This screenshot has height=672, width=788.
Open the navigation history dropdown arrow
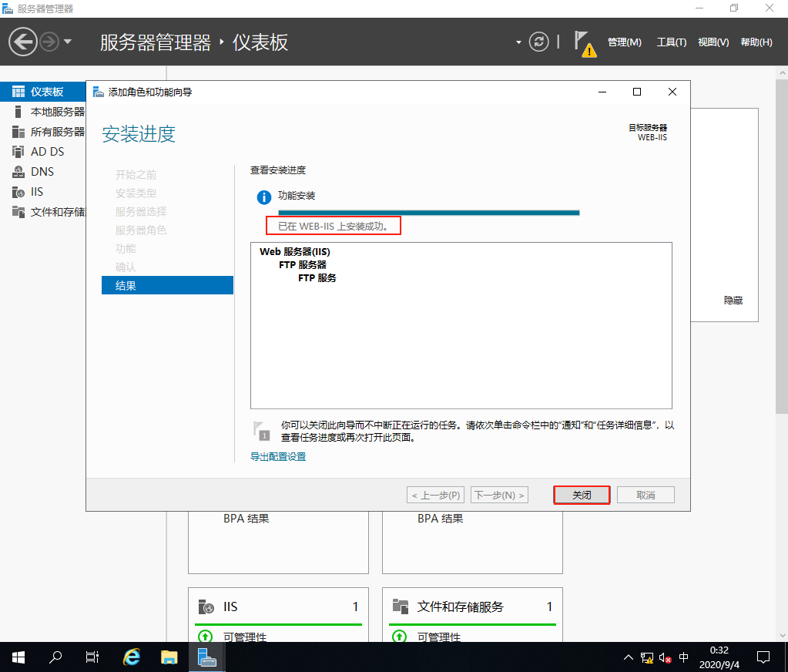(x=68, y=42)
